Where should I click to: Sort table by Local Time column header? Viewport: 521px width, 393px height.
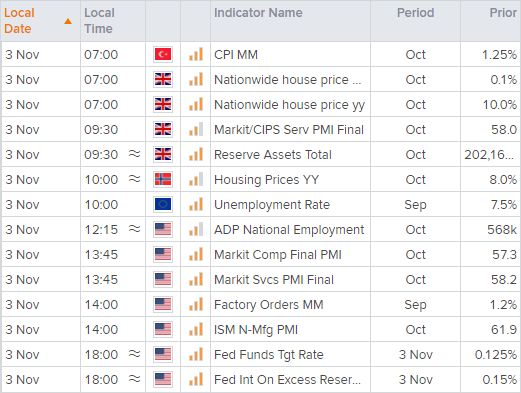(x=99, y=21)
